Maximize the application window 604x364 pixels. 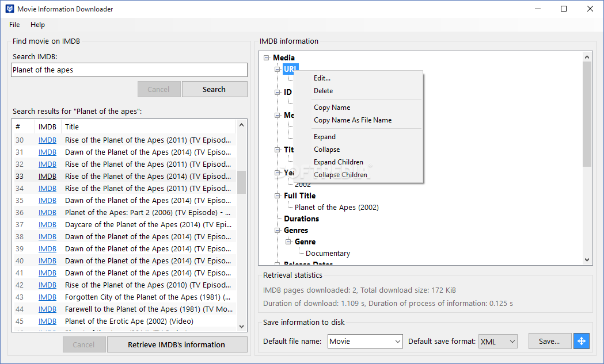point(564,9)
